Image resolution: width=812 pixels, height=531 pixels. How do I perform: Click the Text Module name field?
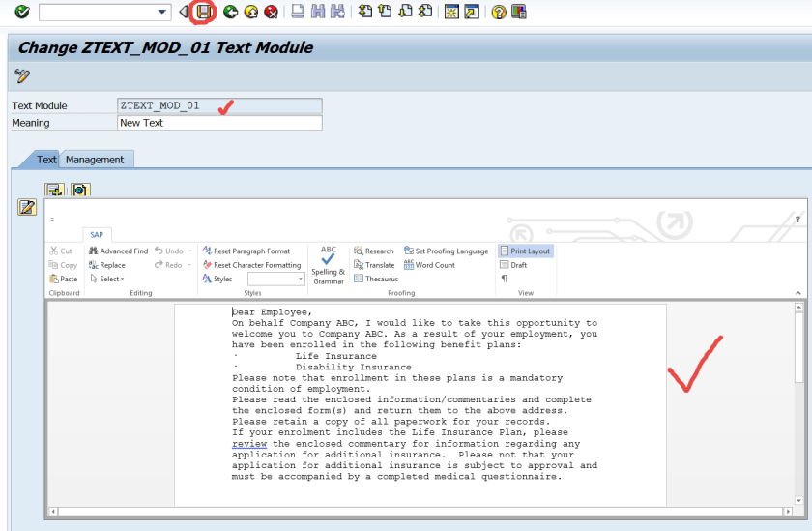coord(219,105)
